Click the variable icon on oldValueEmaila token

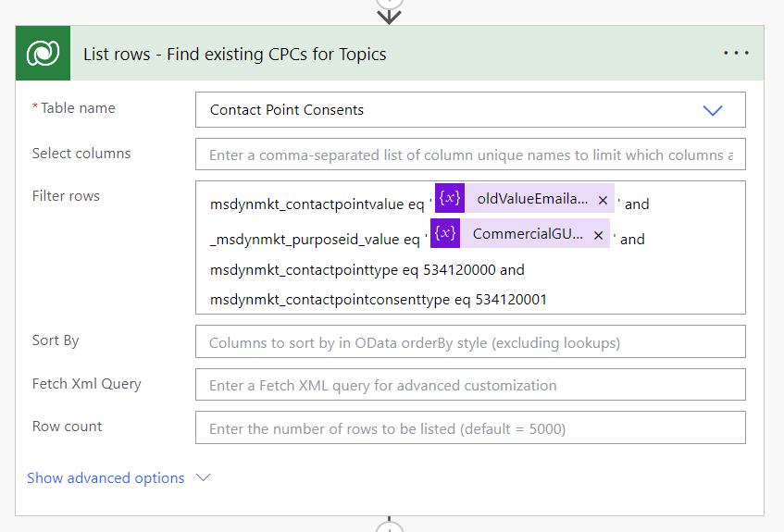pyautogui.click(x=450, y=198)
